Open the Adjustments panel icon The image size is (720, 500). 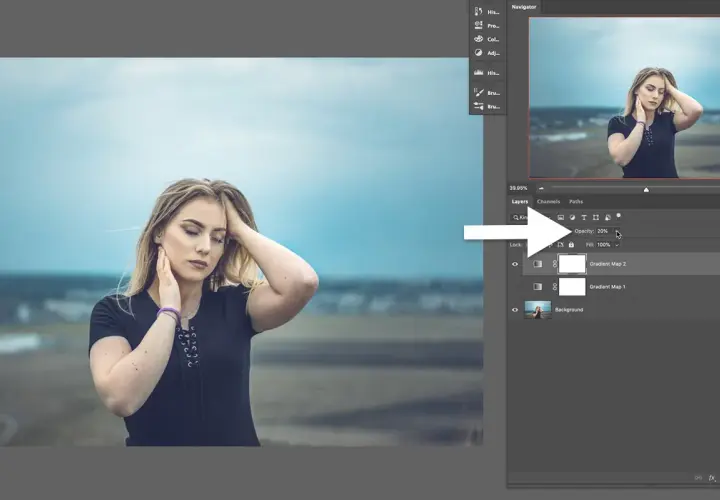[x=478, y=53]
